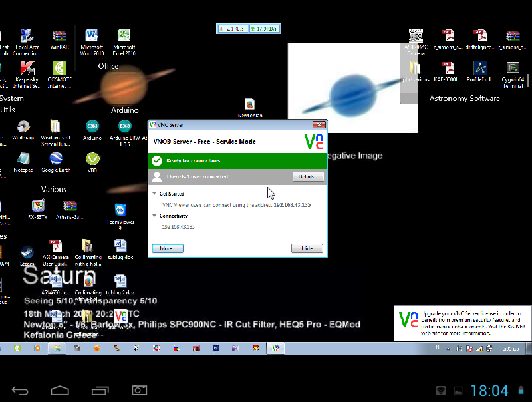Screen dimensions: 532x402
Task: Open the network status tray icon
Action: [x=479, y=349]
